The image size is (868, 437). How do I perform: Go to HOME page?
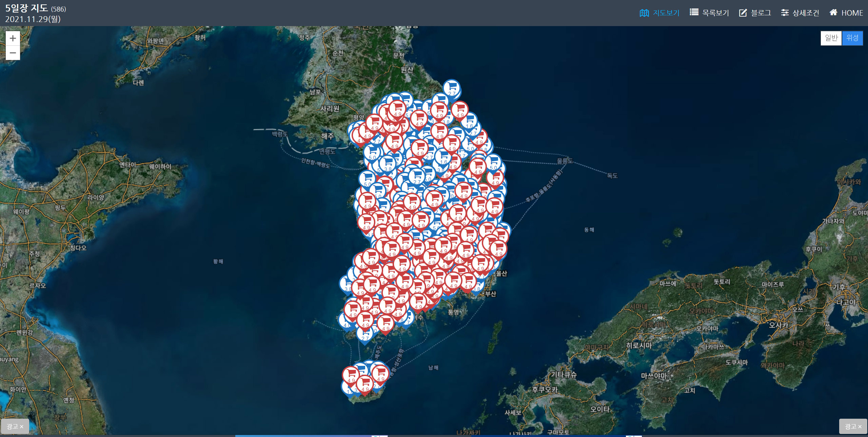pos(846,13)
